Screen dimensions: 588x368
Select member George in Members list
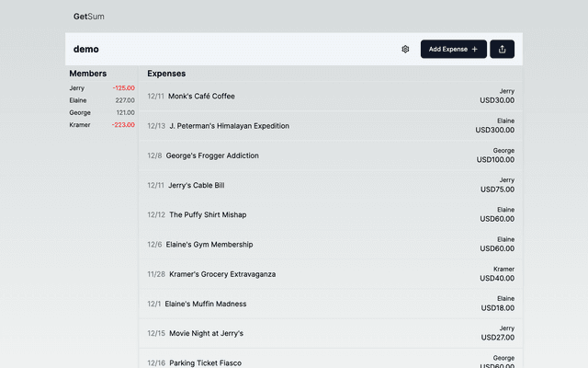click(x=80, y=112)
